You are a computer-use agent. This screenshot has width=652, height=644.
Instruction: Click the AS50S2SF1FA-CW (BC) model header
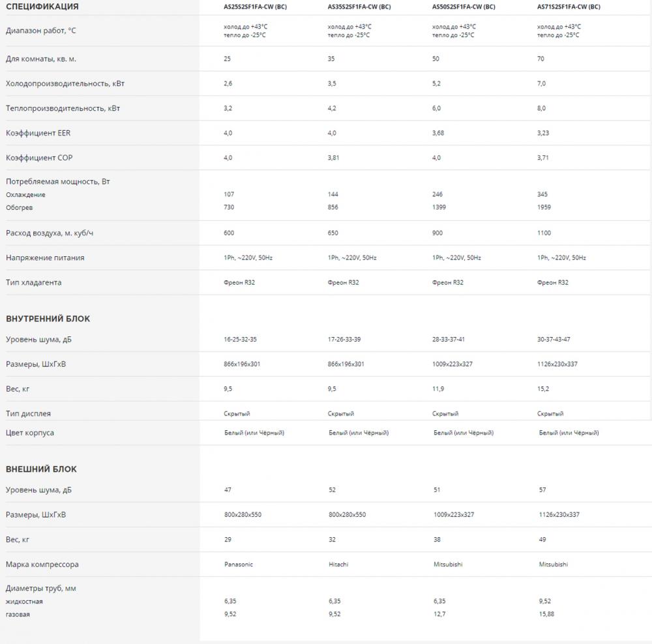[464, 7]
